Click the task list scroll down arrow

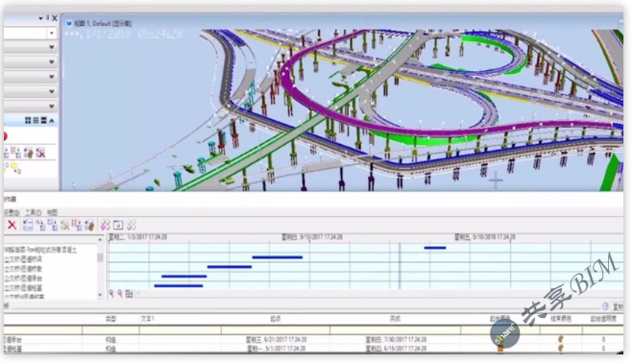tap(100, 295)
